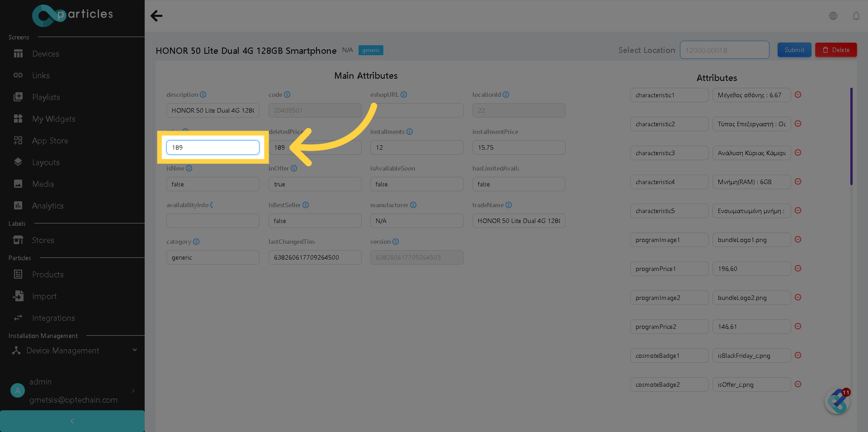This screenshot has width=868, height=432.
Task: Click the code info icon
Action: click(287, 95)
